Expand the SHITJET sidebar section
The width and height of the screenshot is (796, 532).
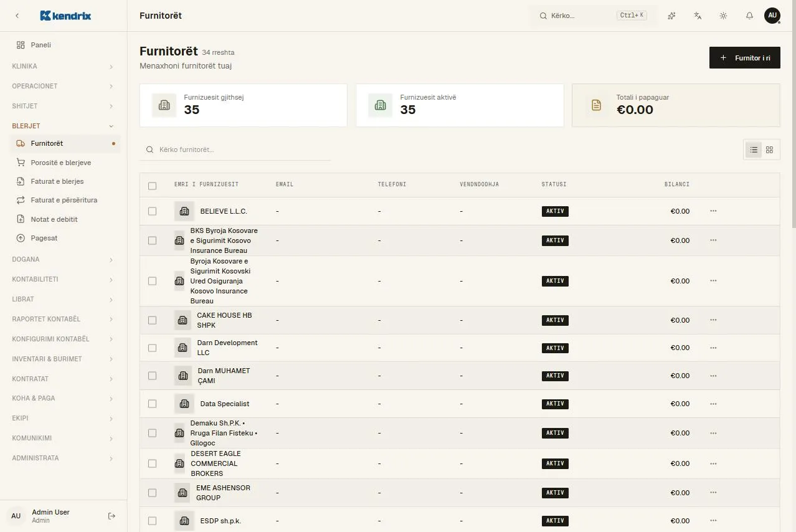coord(63,106)
